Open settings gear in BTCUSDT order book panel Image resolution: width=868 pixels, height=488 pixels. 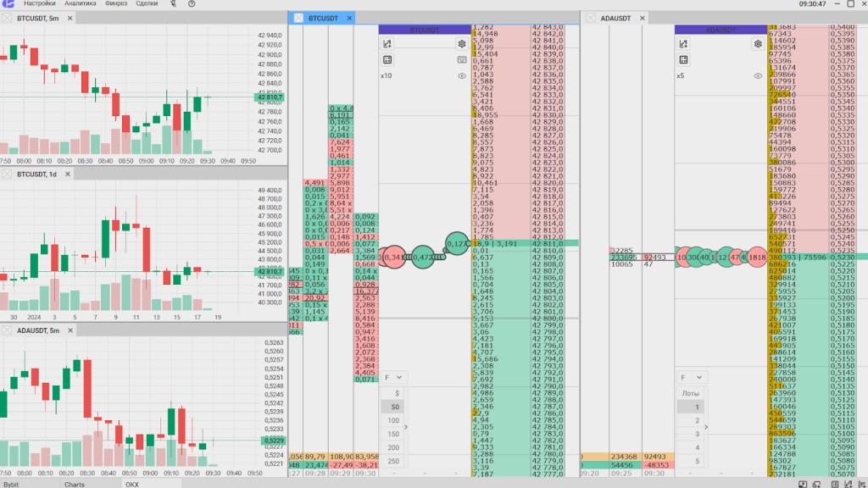pos(462,44)
